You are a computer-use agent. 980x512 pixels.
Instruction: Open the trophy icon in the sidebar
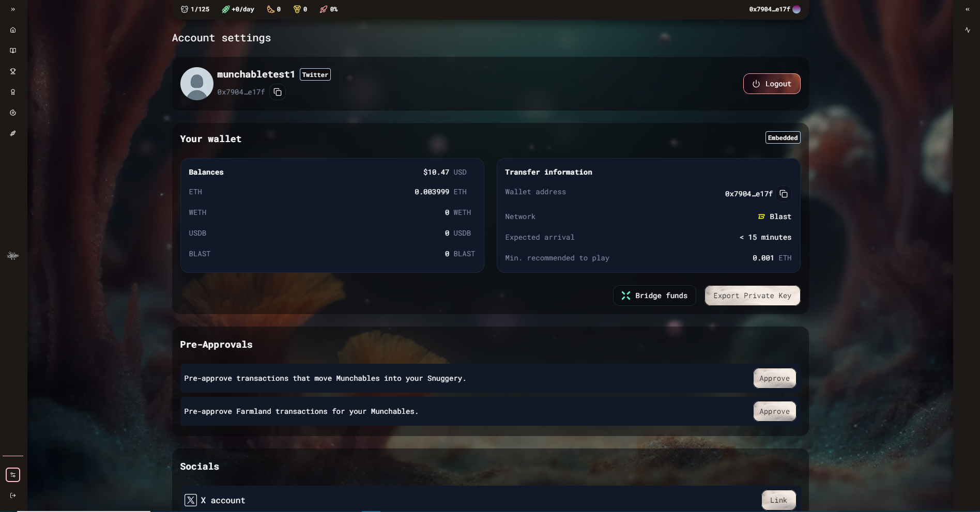[13, 71]
